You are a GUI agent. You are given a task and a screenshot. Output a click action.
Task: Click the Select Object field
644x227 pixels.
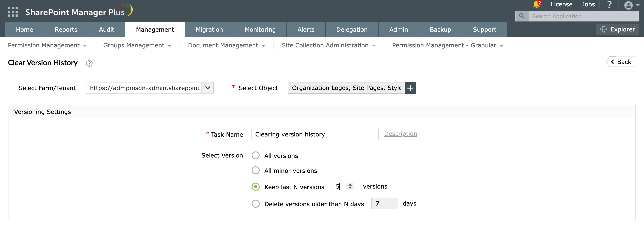tap(346, 88)
